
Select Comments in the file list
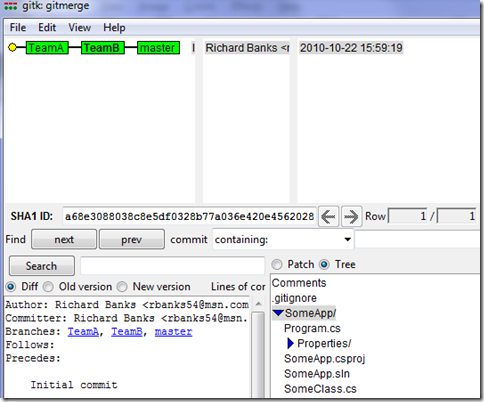tap(299, 283)
